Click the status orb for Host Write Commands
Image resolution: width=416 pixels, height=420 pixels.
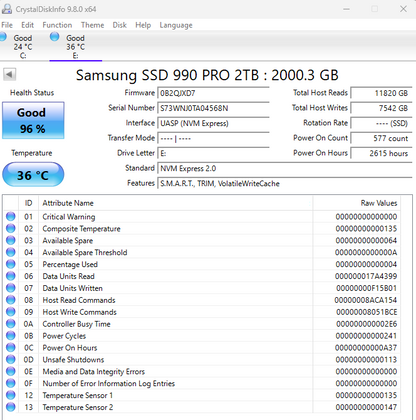coord(11,312)
